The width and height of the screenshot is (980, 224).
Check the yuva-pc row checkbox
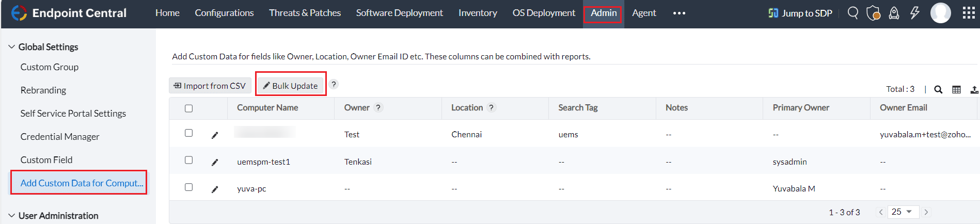click(x=188, y=187)
